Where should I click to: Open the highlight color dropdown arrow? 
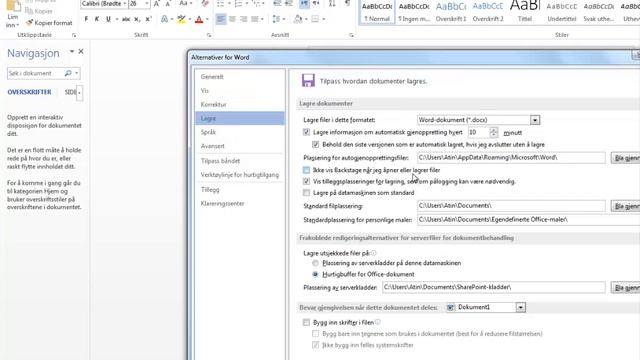(x=189, y=19)
